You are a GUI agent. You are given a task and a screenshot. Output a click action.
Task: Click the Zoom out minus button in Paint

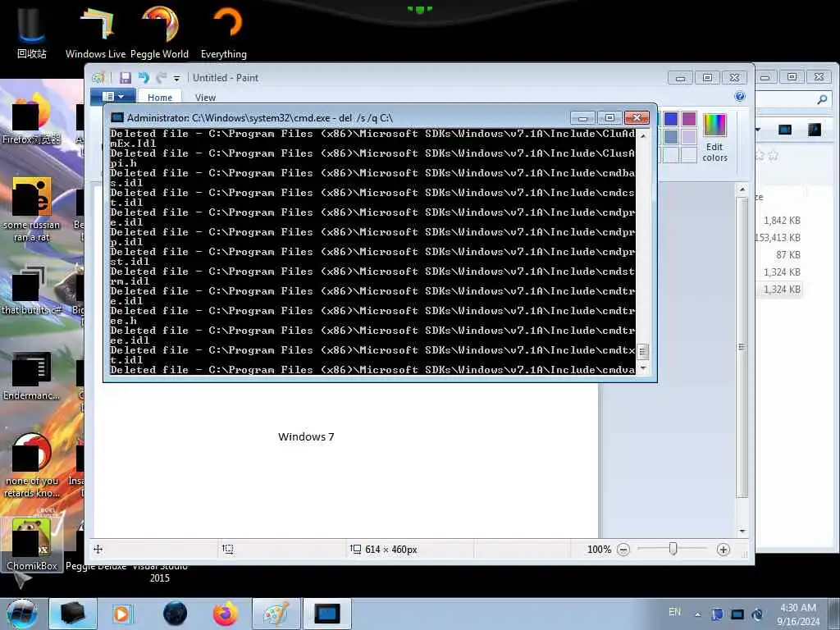click(x=623, y=550)
